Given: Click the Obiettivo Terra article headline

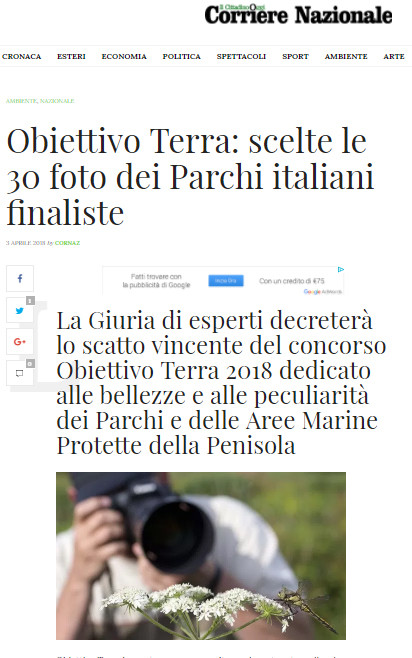Looking at the screenshot, I should (x=190, y=177).
